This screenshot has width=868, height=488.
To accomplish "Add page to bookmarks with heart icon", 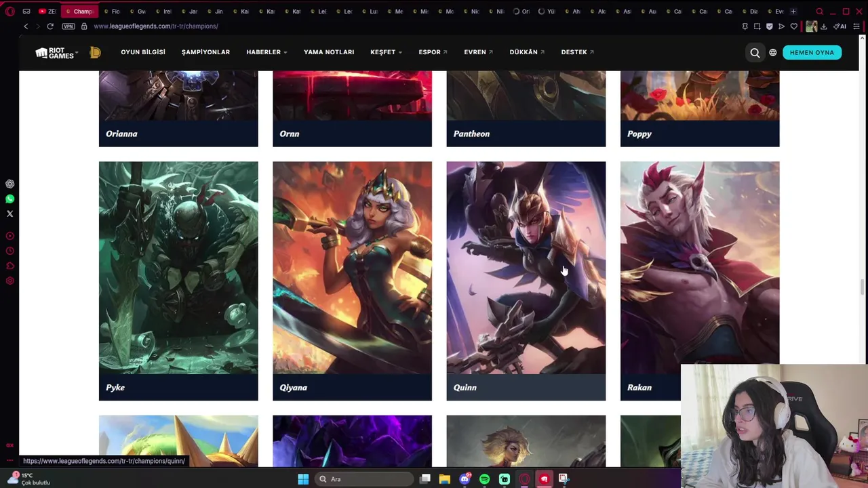I will pos(794,26).
